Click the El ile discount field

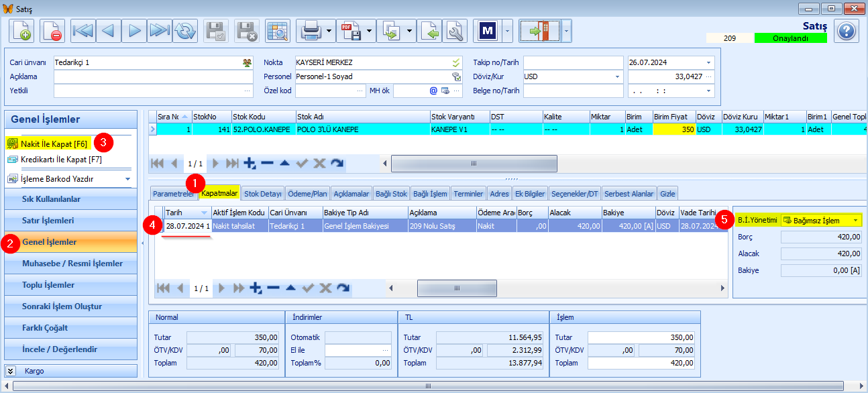click(358, 350)
